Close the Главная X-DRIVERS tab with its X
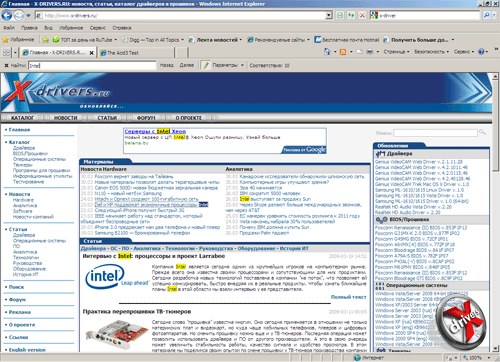 (91, 53)
